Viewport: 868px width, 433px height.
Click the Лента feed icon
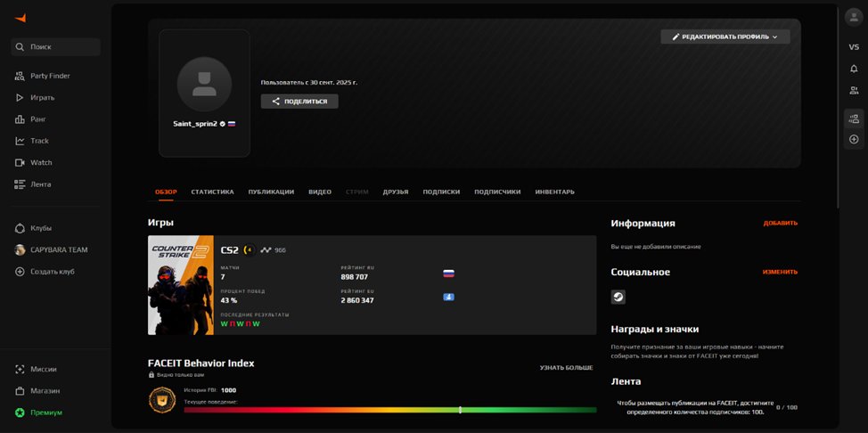pyautogui.click(x=20, y=184)
